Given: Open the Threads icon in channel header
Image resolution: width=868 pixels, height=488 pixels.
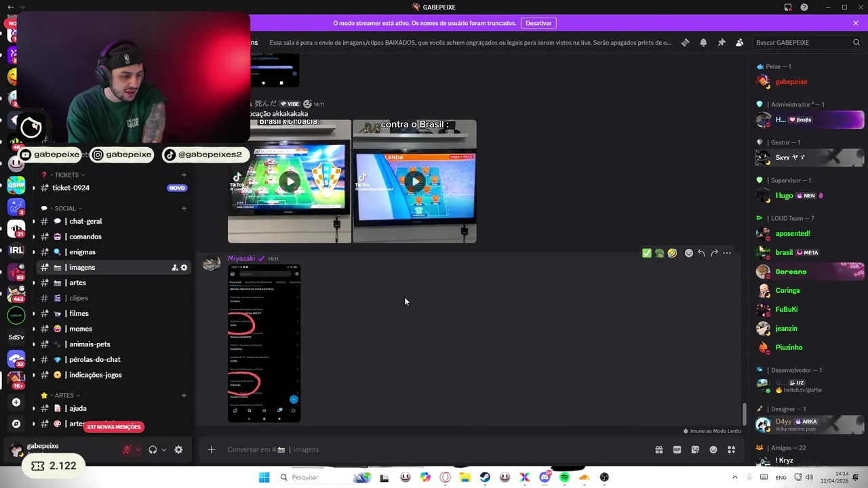Looking at the screenshot, I should [x=686, y=42].
